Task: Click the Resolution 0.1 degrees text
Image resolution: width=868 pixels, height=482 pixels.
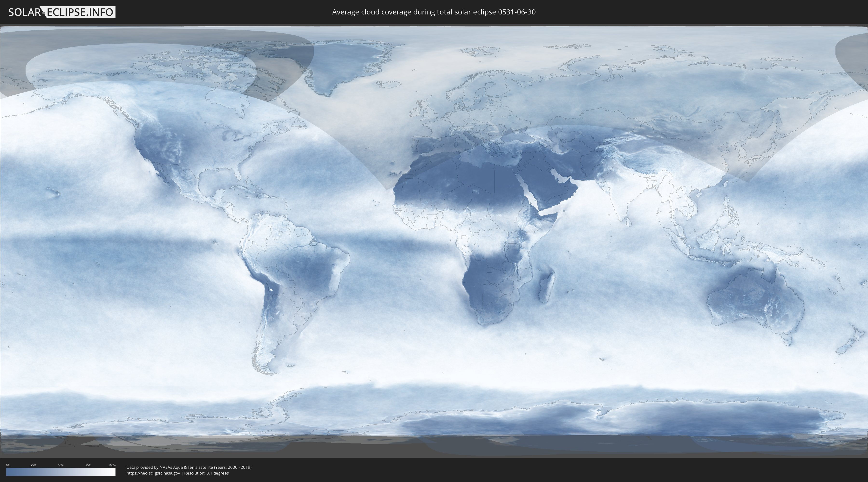Action: pyautogui.click(x=206, y=473)
